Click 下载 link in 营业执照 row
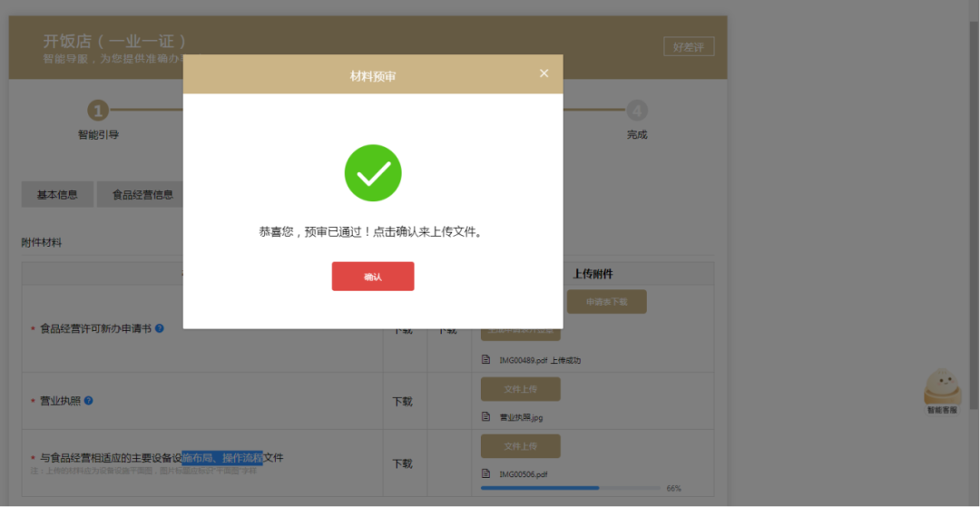The image size is (980, 507). point(402,401)
